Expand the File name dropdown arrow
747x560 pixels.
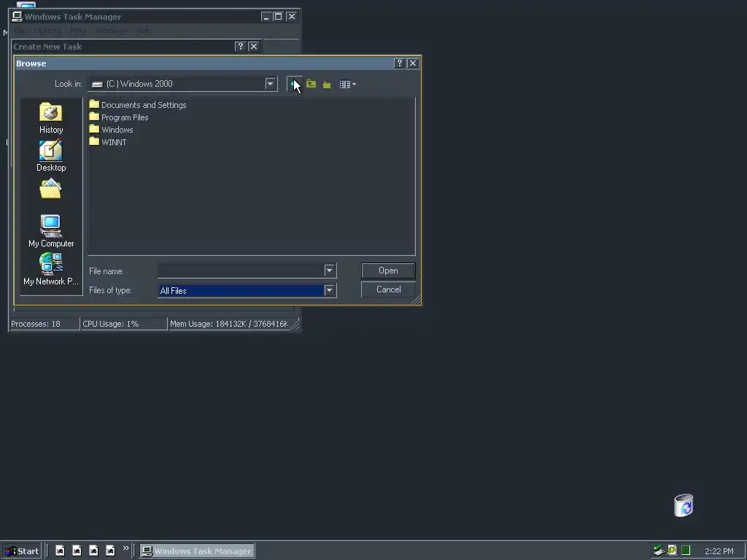329,271
